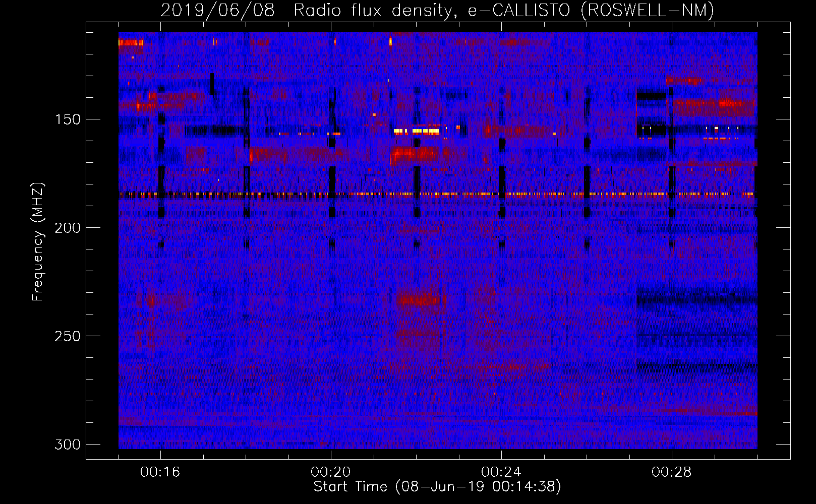Click the '200' frequency tick label
Screen dimensions: 816x504
[68, 228]
